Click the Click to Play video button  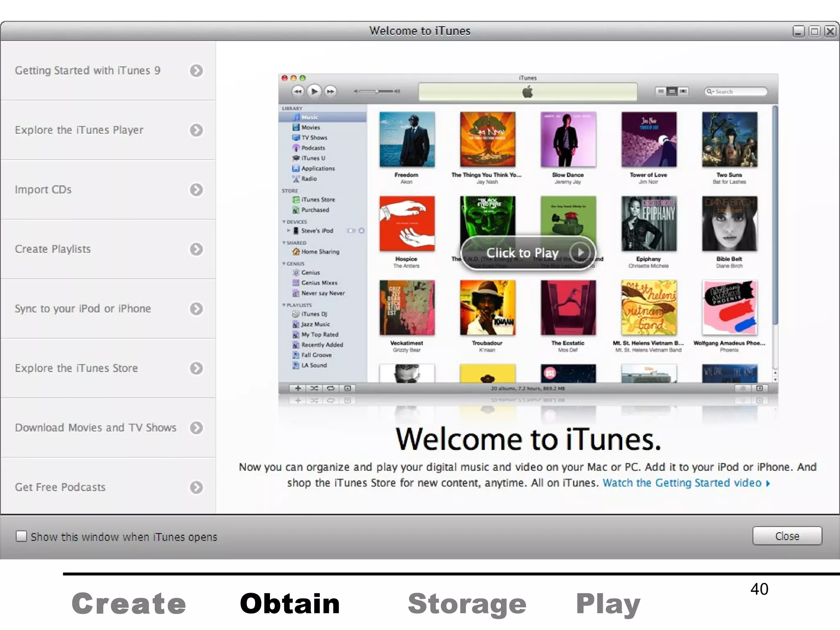click(x=528, y=253)
